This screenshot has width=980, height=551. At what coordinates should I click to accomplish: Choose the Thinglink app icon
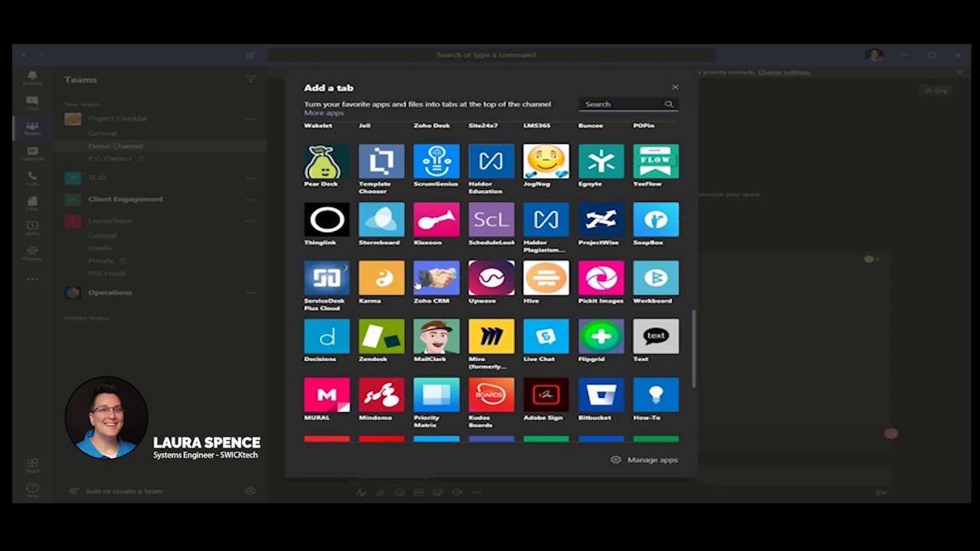(327, 220)
